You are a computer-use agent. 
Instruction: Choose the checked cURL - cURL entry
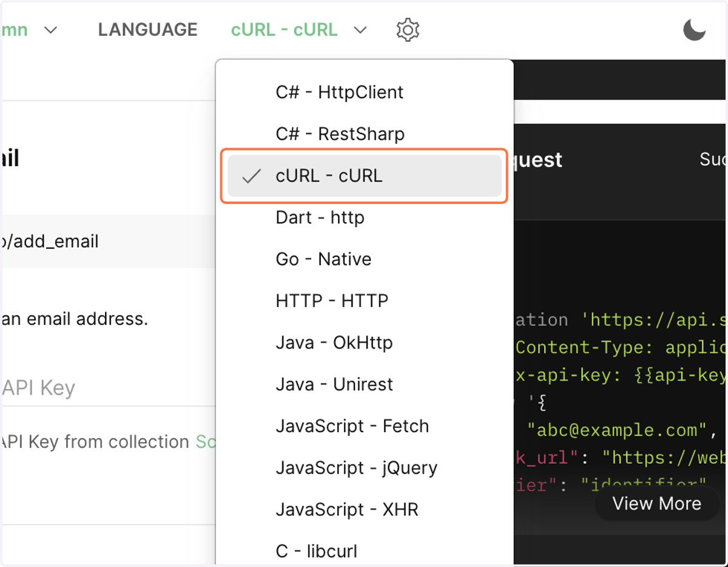click(x=364, y=176)
